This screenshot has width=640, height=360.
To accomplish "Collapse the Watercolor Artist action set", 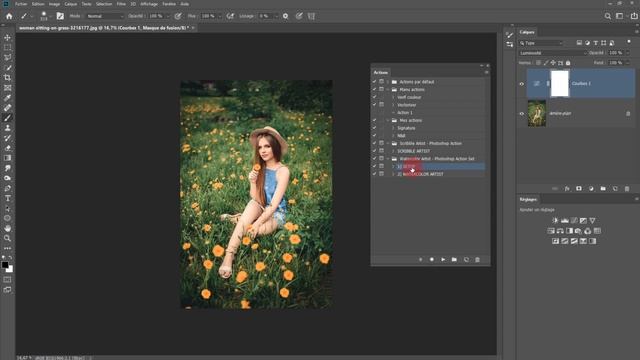I will pyautogui.click(x=388, y=159).
